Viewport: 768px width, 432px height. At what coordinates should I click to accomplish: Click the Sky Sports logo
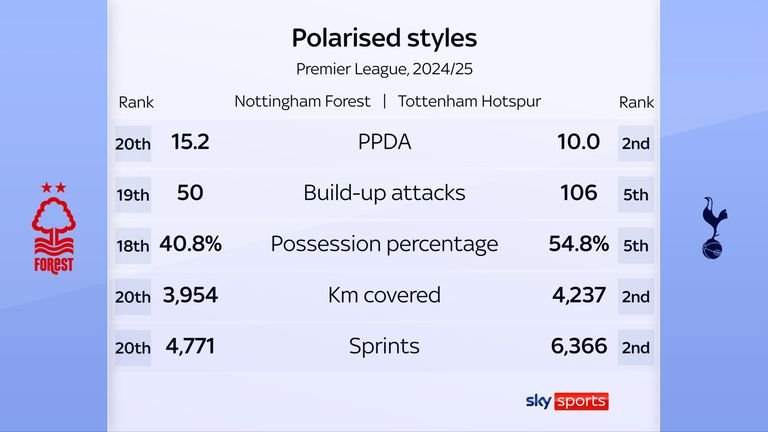pyautogui.click(x=566, y=400)
